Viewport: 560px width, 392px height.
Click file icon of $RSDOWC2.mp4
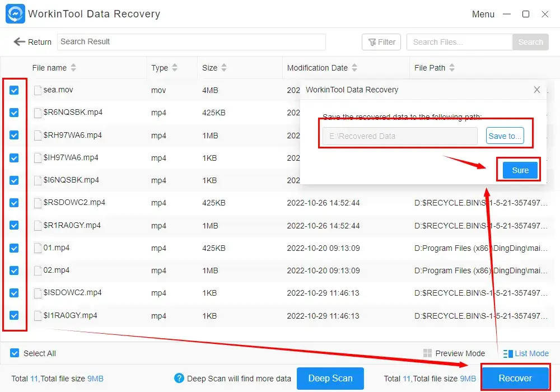point(38,203)
